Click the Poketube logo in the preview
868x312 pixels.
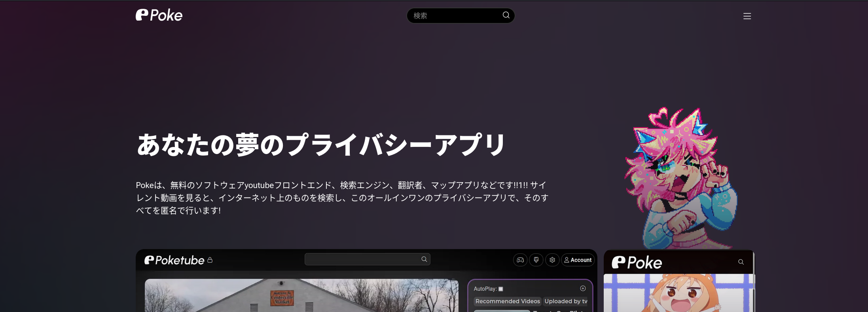pyautogui.click(x=174, y=260)
